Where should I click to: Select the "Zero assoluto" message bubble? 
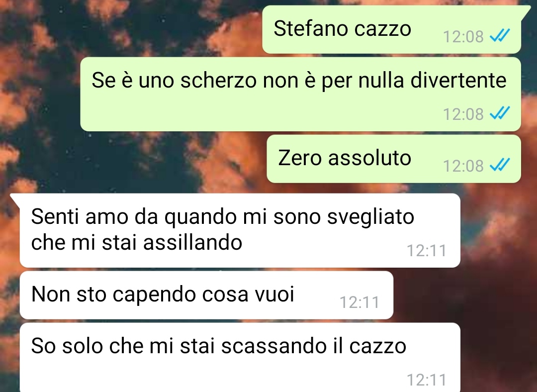click(394, 159)
